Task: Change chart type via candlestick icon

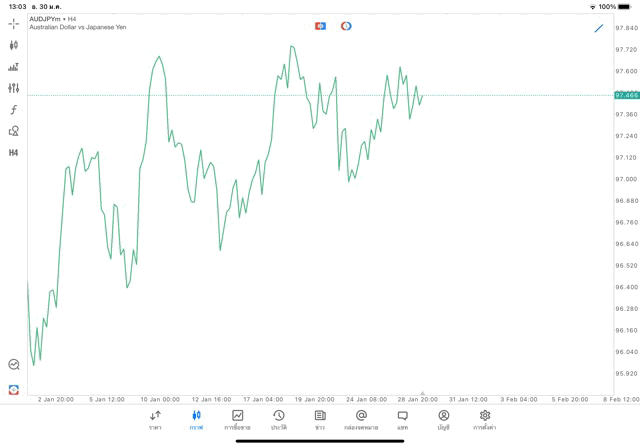Action: point(14,45)
